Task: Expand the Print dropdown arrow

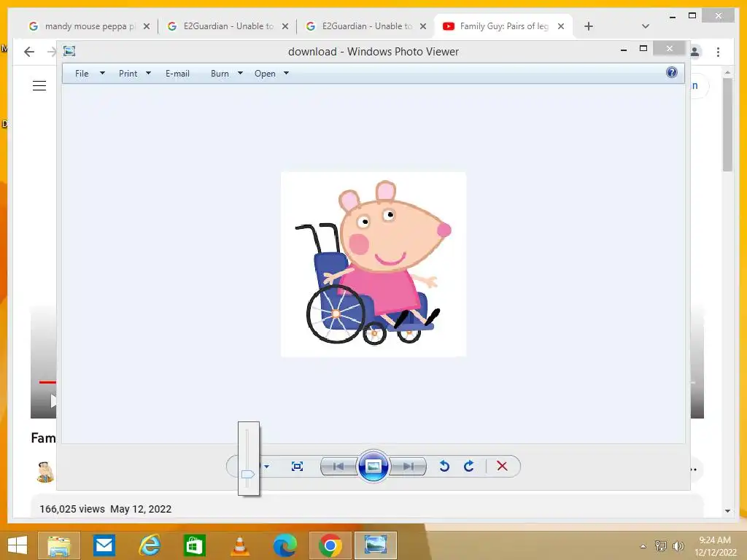Action: (148, 74)
